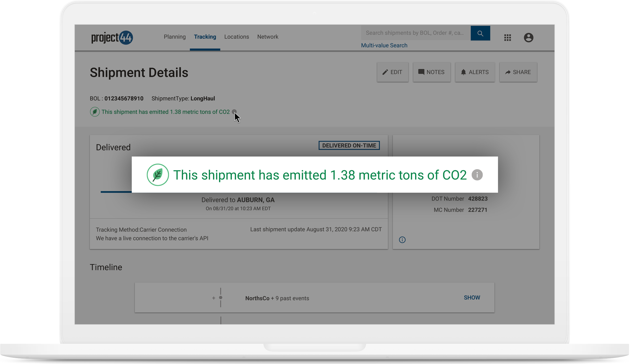The height and width of the screenshot is (364, 630).
Task: Focus the shipment search input field
Action: pos(415,33)
